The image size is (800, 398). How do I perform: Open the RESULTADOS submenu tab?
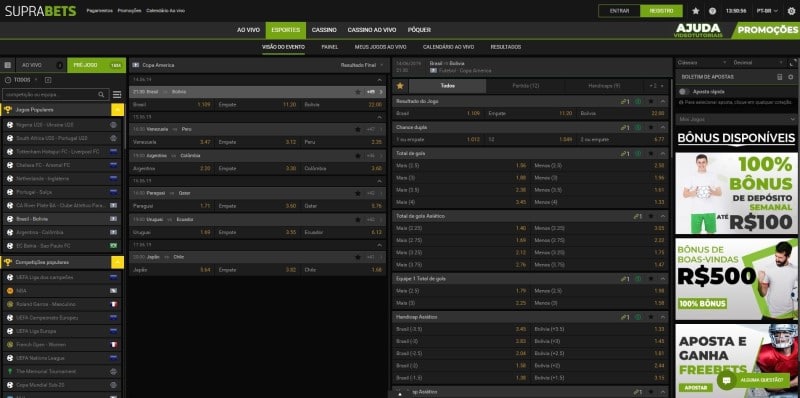pyautogui.click(x=506, y=47)
